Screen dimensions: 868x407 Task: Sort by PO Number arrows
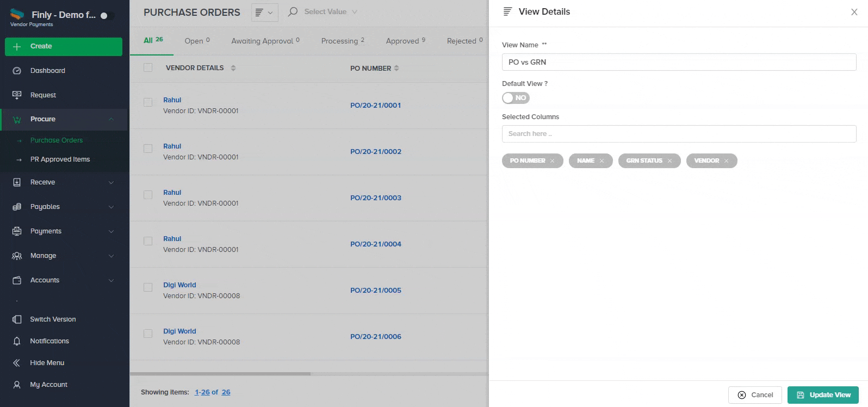click(x=396, y=68)
